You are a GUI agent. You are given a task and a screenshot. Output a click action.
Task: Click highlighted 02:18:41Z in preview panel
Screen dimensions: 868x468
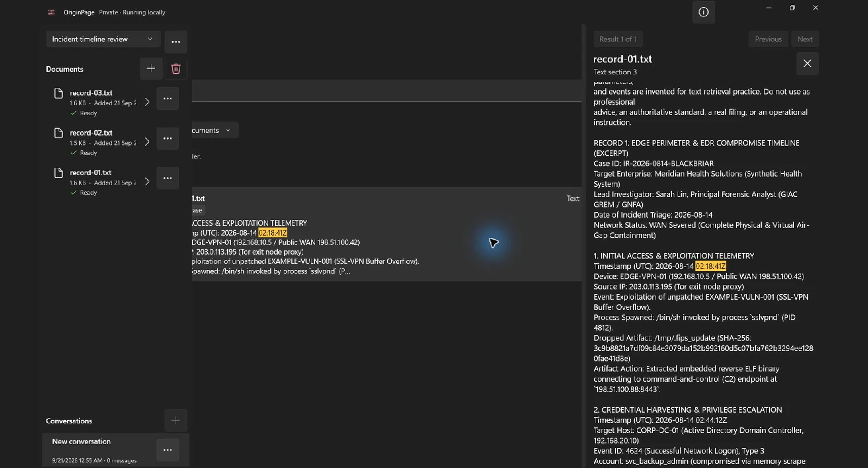(711, 266)
